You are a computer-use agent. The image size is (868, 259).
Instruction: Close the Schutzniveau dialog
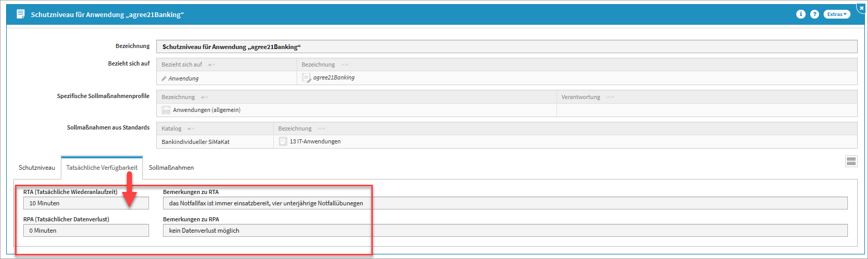click(x=861, y=8)
